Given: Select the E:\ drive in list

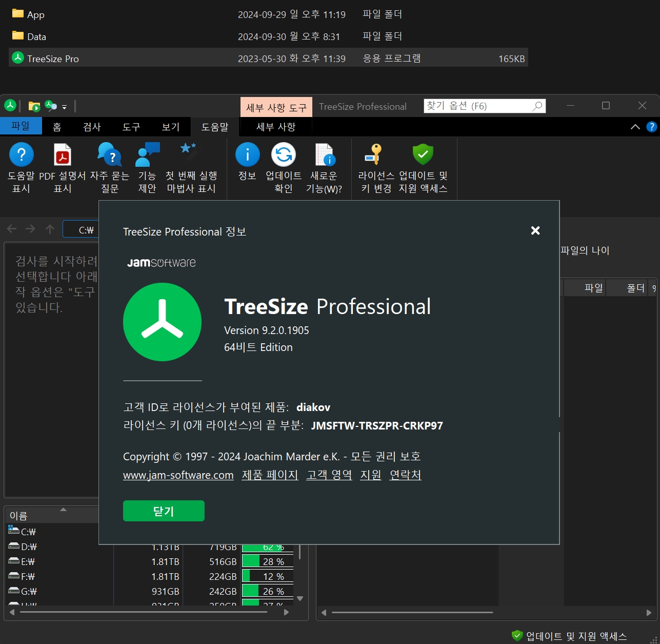Looking at the screenshot, I should (28, 561).
